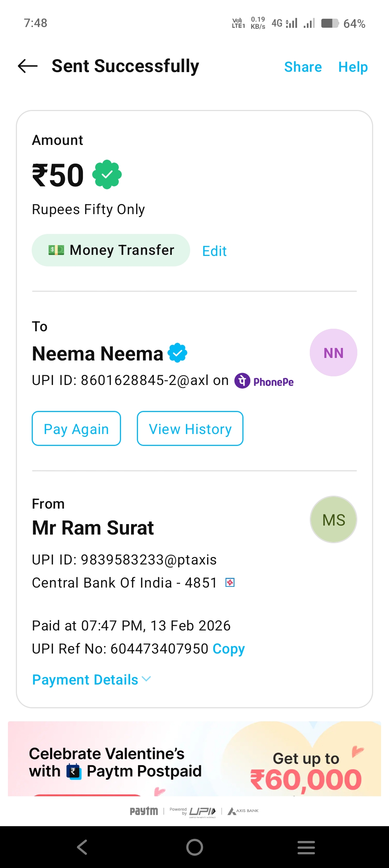Open the Paytm Postpaid Valentine's banner
The width and height of the screenshot is (389, 868).
click(194, 759)
